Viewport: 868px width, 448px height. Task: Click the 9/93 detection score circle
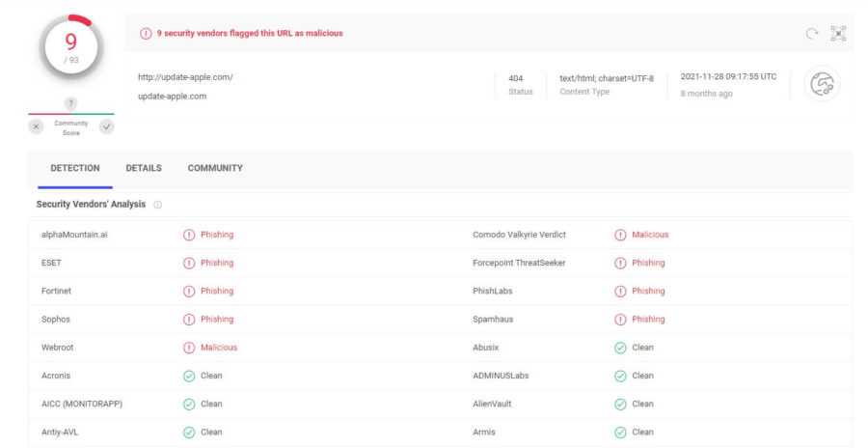(x=70, y=47)
